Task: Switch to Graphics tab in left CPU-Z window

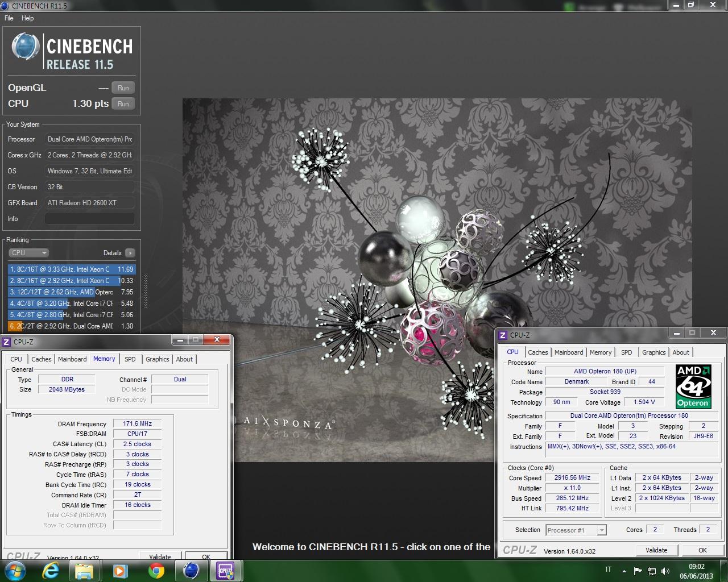Action: pyautogui.click(x=158, y=359)
